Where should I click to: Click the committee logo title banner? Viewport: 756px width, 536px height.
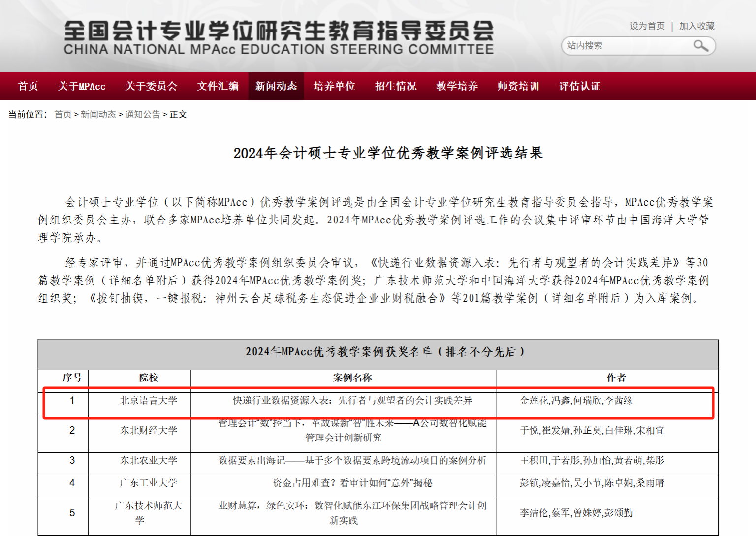[279, 37]
